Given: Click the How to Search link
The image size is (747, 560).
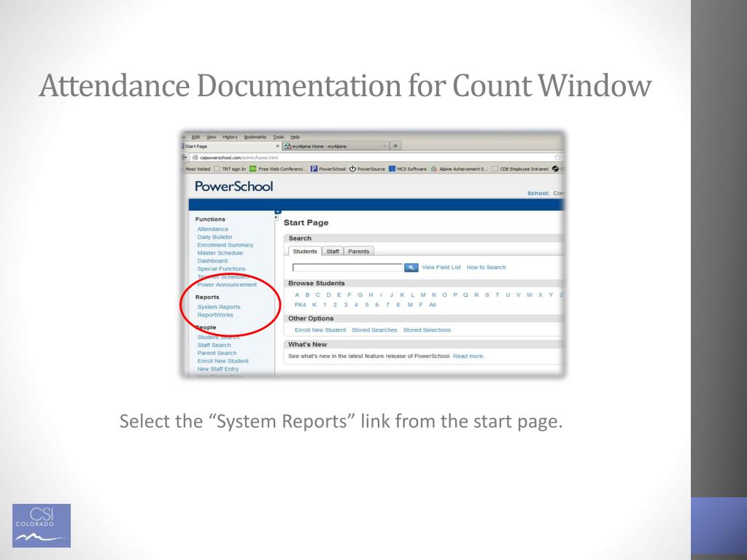Looking at the screenshot, I should [x=486, y=267].
